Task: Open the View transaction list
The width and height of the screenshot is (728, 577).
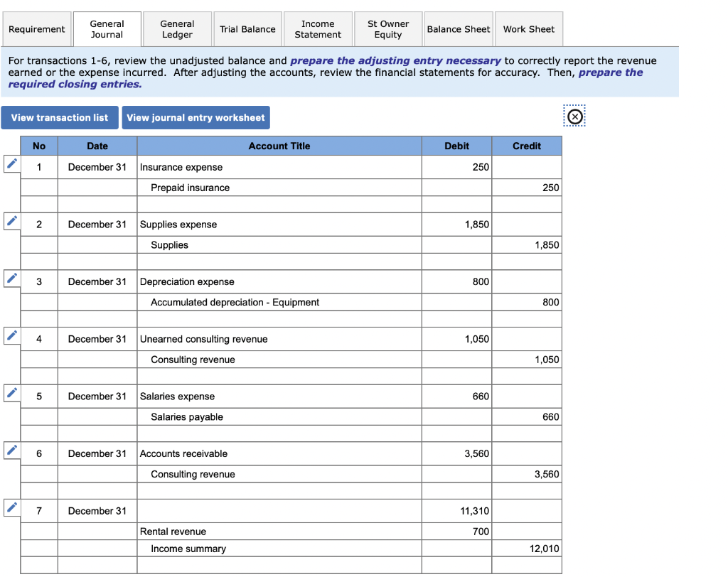Action: point(60,117)
